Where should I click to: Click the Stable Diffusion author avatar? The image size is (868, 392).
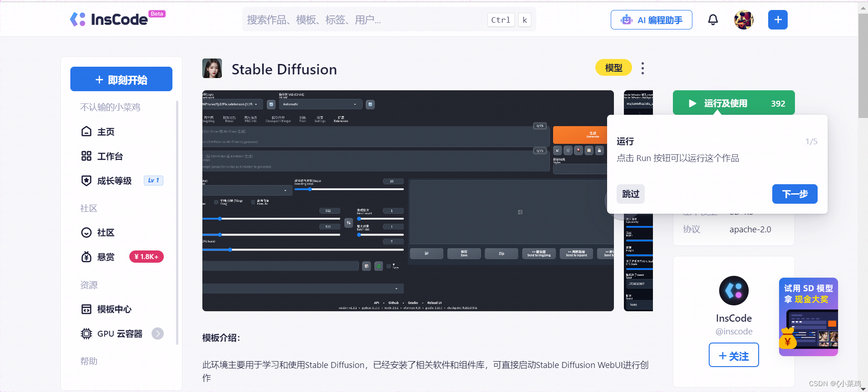212,69
